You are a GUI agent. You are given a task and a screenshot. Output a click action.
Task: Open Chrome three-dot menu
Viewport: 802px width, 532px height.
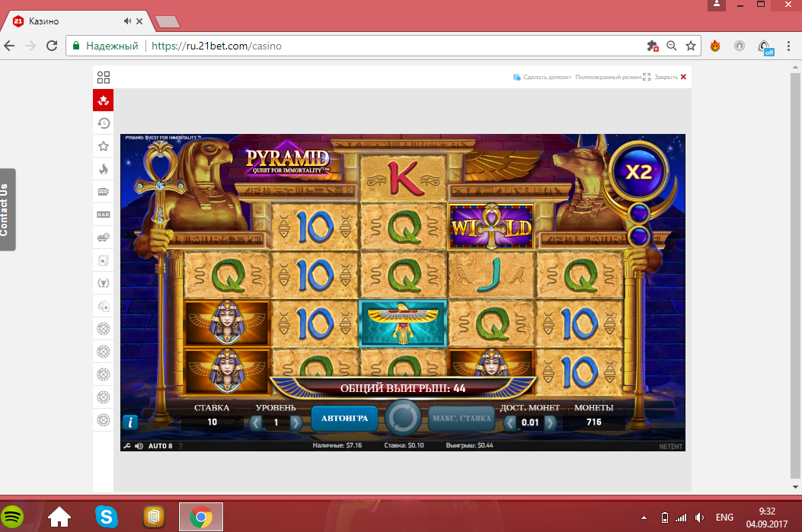tap(789, 46)
